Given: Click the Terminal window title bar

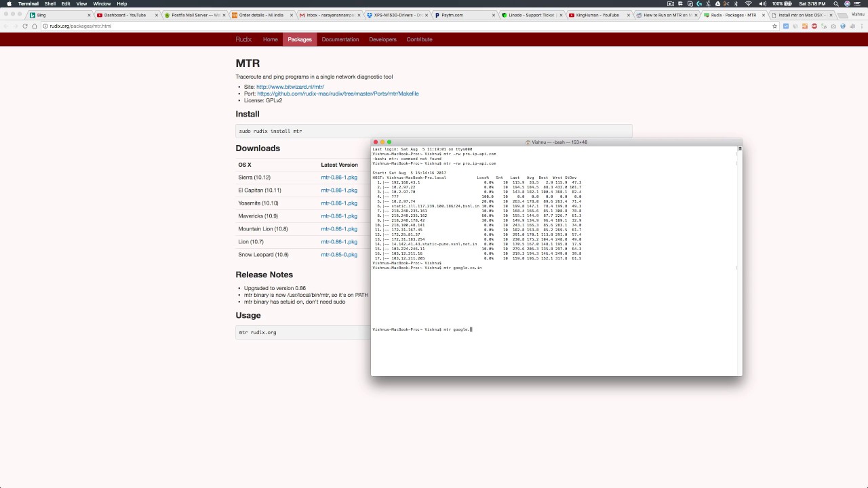Looking at the screenshot, I should (556, 142).
